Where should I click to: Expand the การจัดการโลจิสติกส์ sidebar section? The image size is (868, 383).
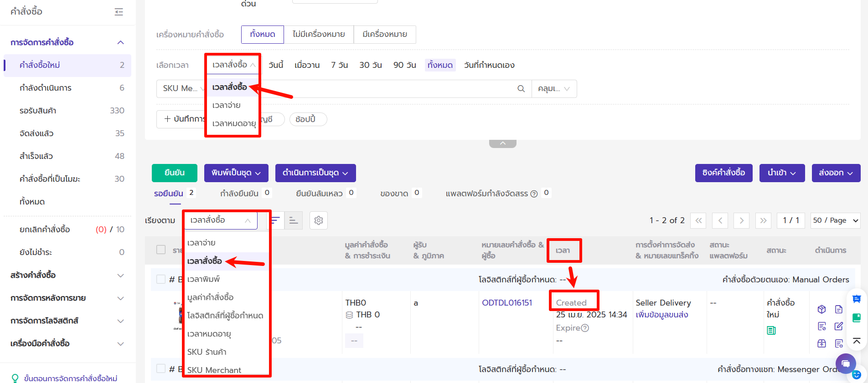click(67, 321)
